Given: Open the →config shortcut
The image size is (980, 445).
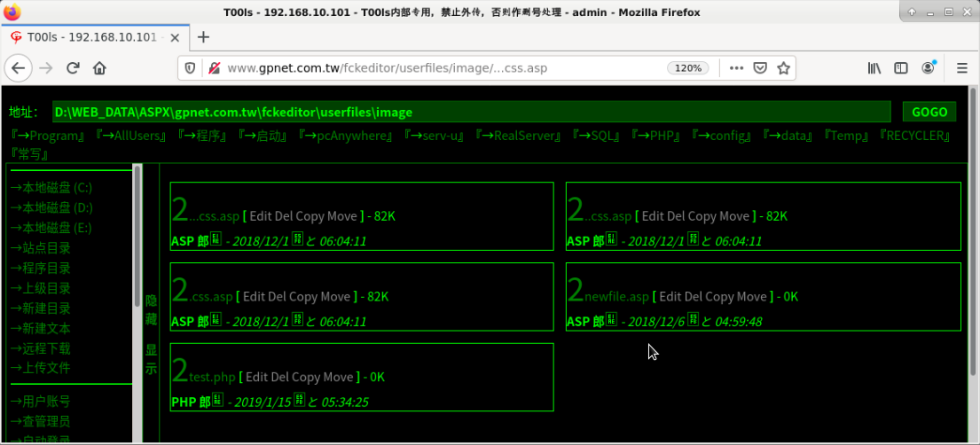Looking at the screenshot, I should pos(722,136).
